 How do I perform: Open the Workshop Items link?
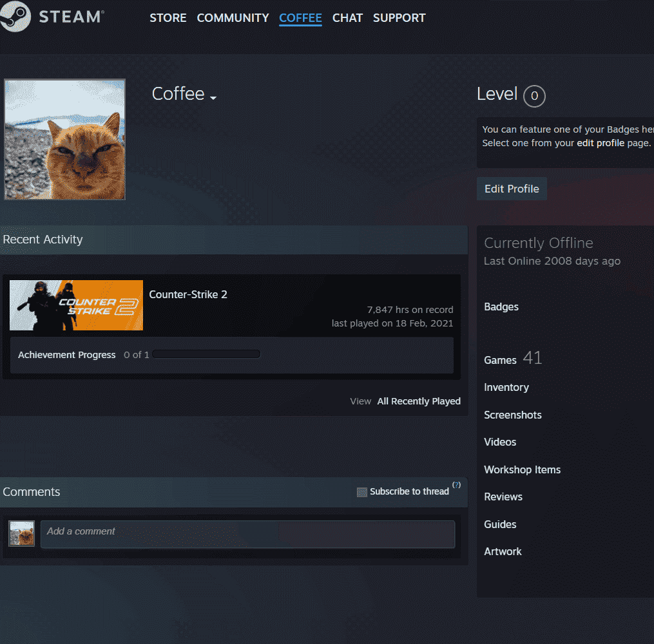tap(522, 469)
